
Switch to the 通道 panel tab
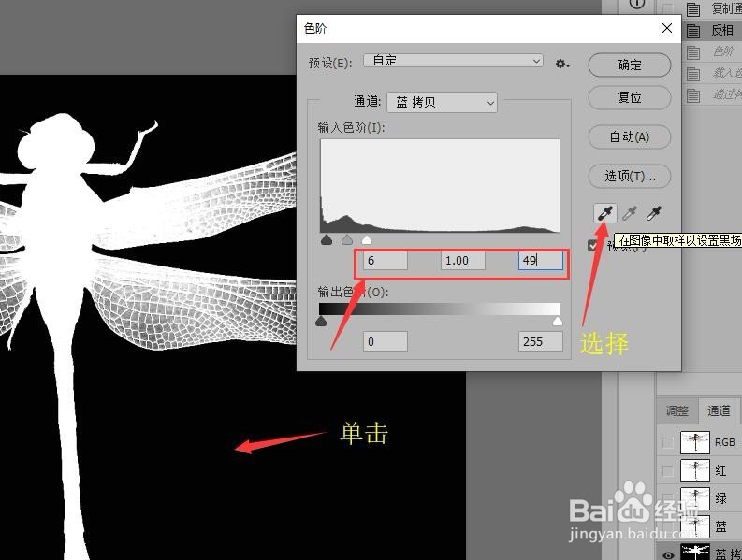[x=719, y=410]
